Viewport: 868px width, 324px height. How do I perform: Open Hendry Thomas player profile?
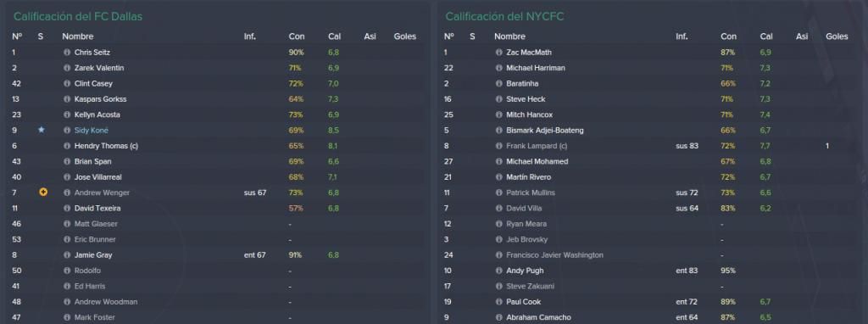click(107, 146)
